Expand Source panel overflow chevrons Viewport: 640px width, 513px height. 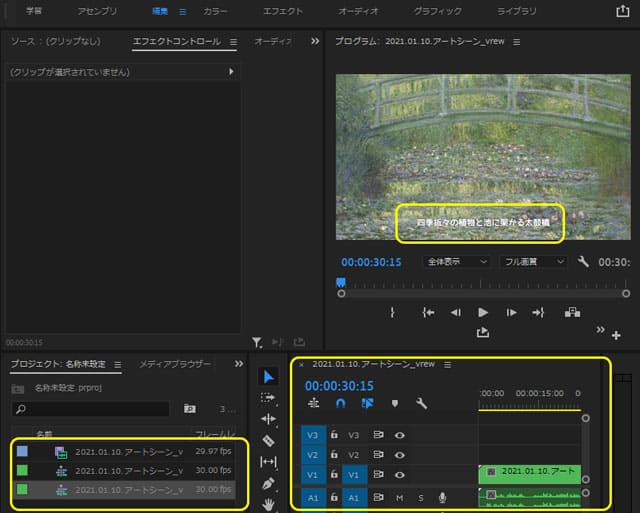(x=315, y=41)
